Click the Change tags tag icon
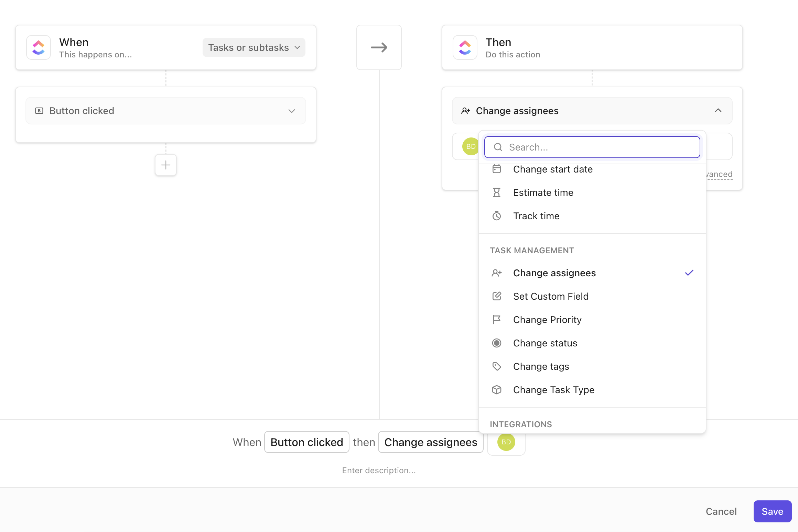The width and height of the screenshot is (798, 532). [x=497, y=366]
